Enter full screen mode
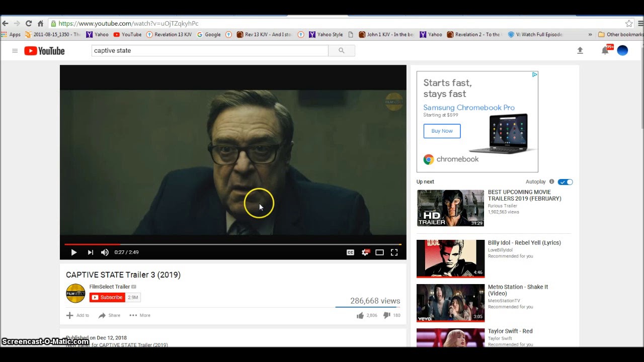Screen dimensions: 644x362 point(394,252)
